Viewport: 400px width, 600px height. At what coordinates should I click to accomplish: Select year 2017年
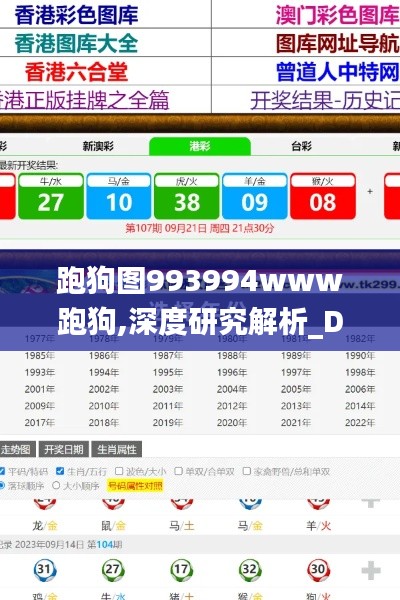(x=40, y=422)
